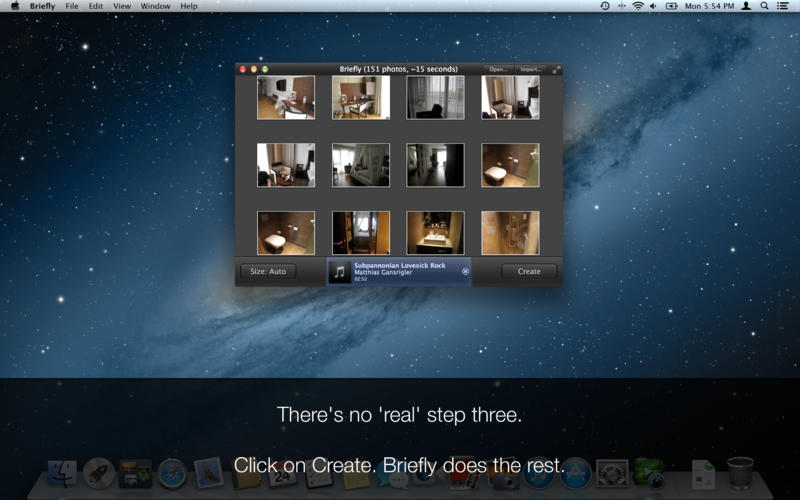Open the View menu
This screenshot has width=800, height=500.
tap(121, 6)
